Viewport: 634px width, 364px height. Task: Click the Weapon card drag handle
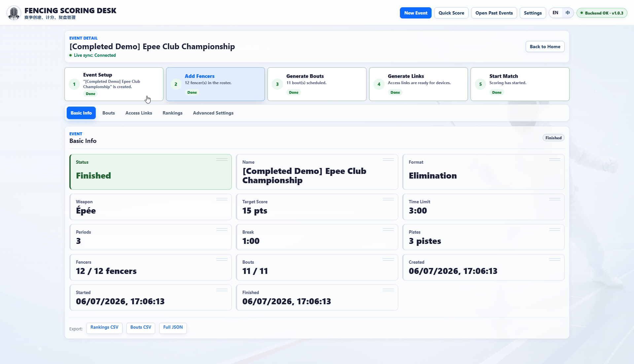point(222,199)
